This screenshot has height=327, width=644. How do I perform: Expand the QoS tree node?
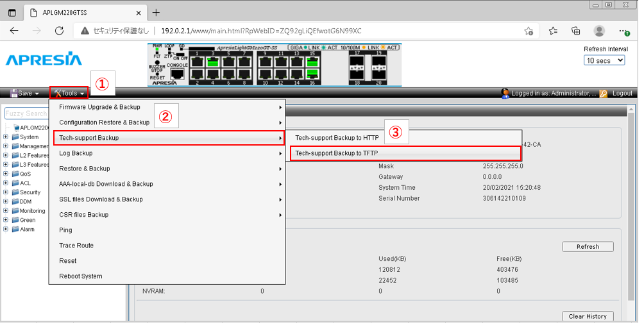click(x=6, y=174)
